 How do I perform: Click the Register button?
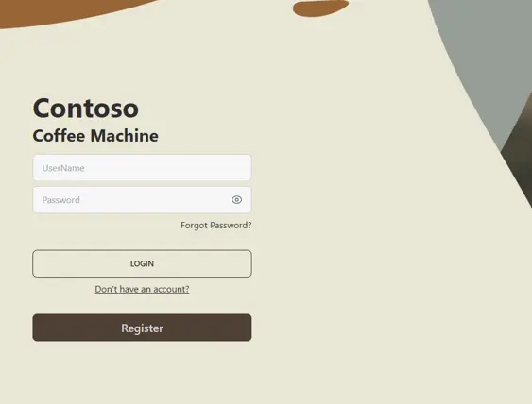(x=142, y=328)
